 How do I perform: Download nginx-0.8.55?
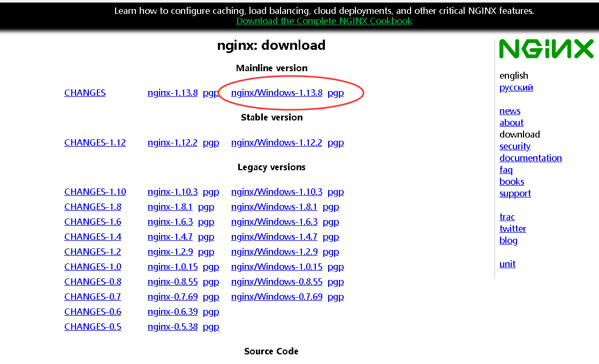click(x=173, y=282)
